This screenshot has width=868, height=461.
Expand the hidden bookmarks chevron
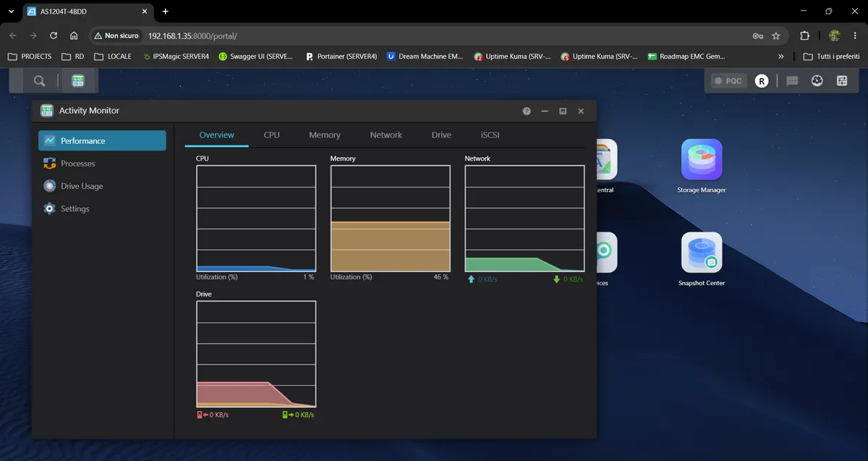(780, 56)
